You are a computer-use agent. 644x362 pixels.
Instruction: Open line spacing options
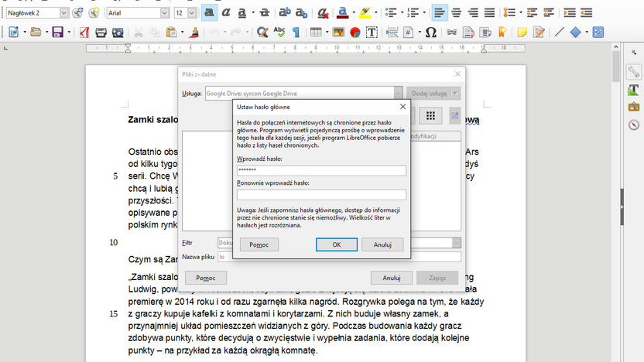point(509,13)
